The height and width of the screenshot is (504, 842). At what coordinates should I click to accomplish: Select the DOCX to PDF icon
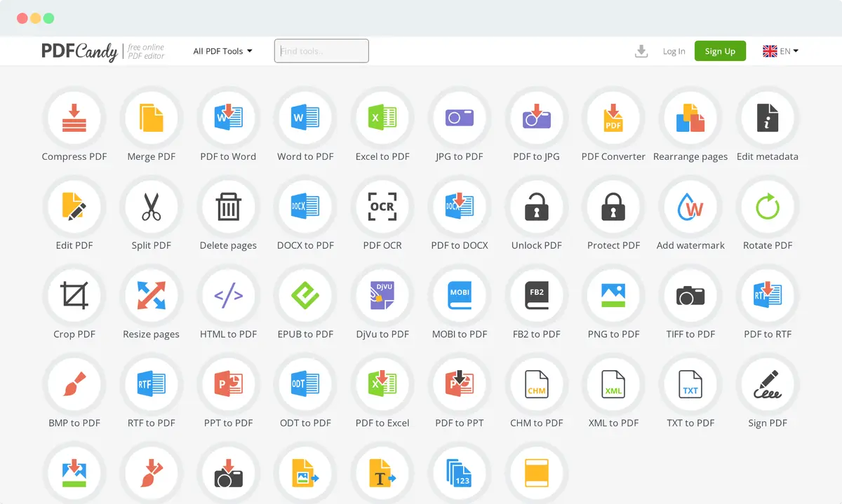pos(305,207)
